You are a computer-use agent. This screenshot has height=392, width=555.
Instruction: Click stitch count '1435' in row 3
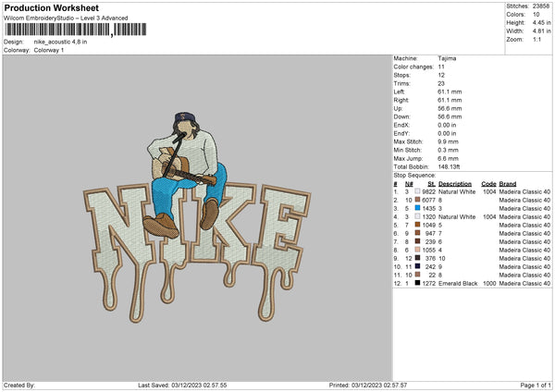pos(428,208)
